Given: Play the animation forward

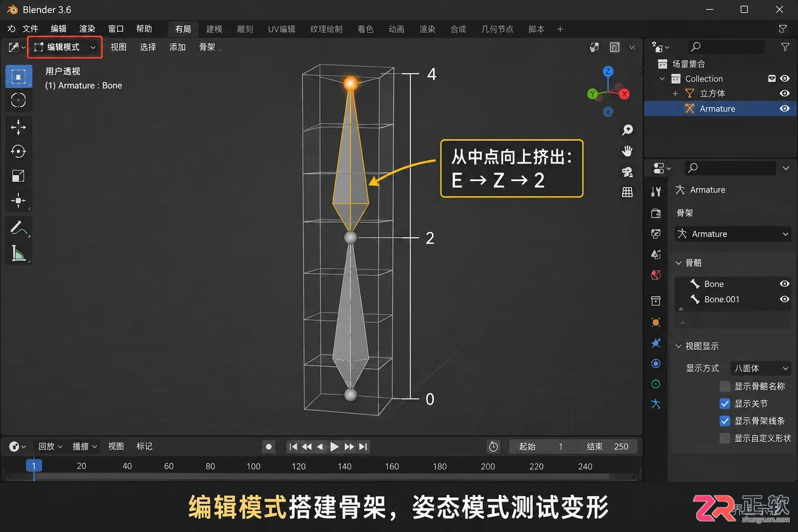Looking at the screenshot, I should (x=335, y=447).
